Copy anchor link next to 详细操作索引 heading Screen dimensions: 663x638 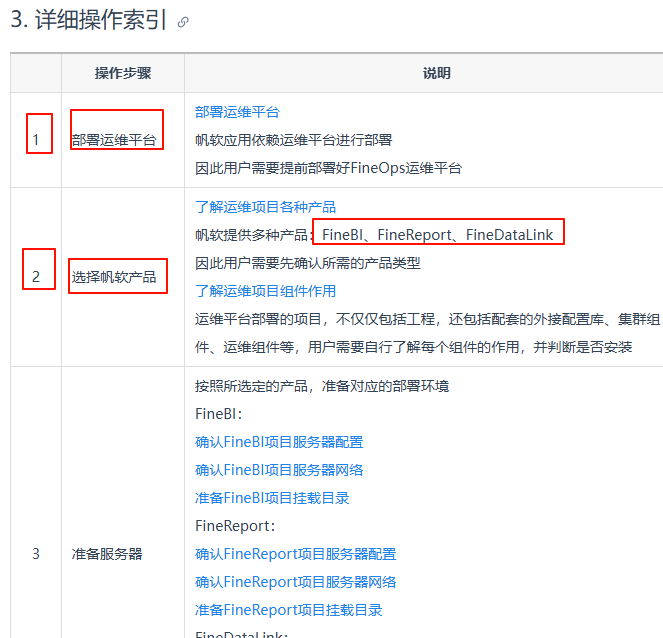point(183,22)
